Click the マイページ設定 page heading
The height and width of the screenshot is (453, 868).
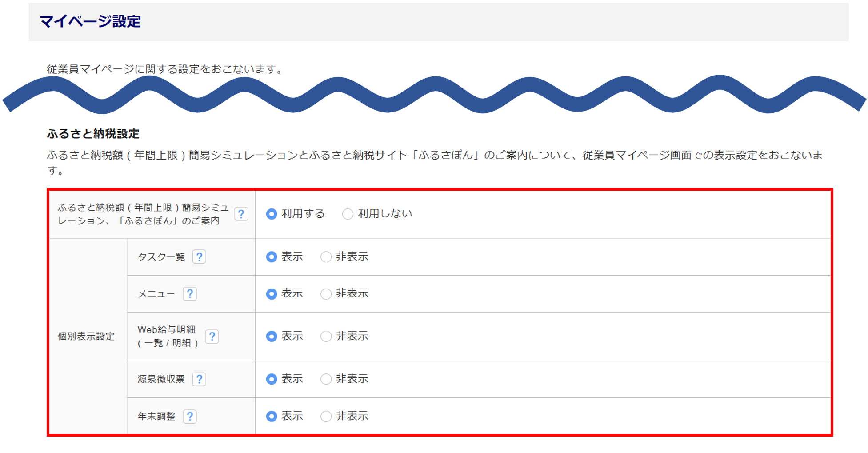pyautogui.click(x=90, y=21)
